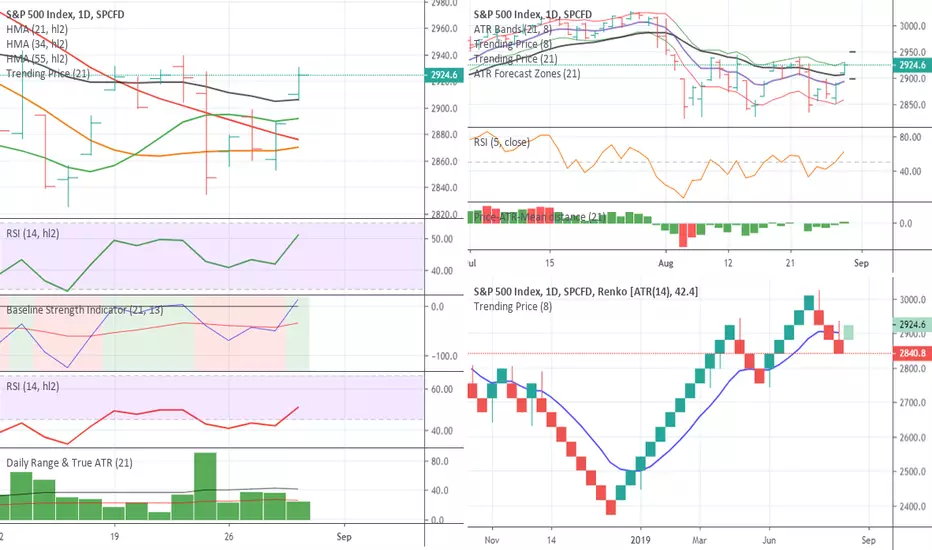This screenshot has height=550, width=932.
Task: Click the 2840.0 level on left price axis
Action: click(444, 188)
